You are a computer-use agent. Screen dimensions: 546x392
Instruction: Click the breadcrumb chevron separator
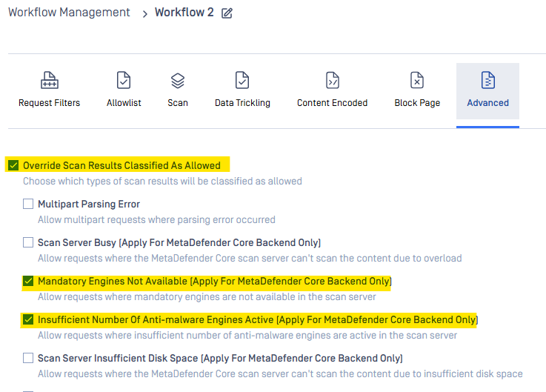tap(145, 14)
